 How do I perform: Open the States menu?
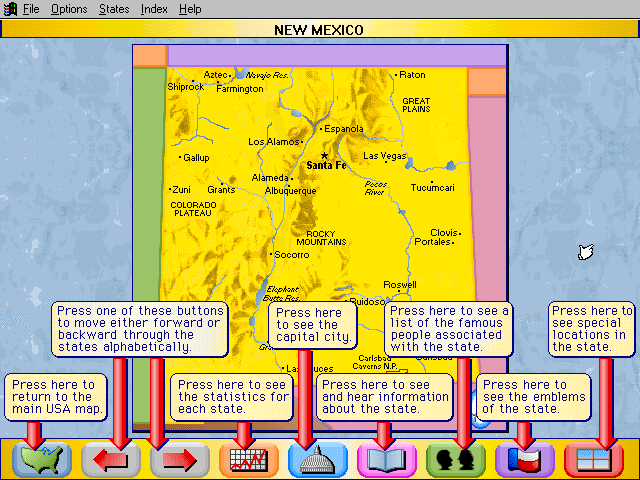pyautogui.click(x=114, y=9)
